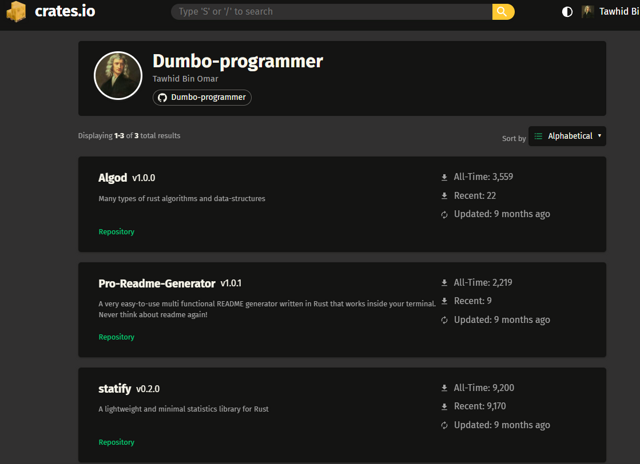Click statify 'Updated: 9 months ago' text

point(502,425)
